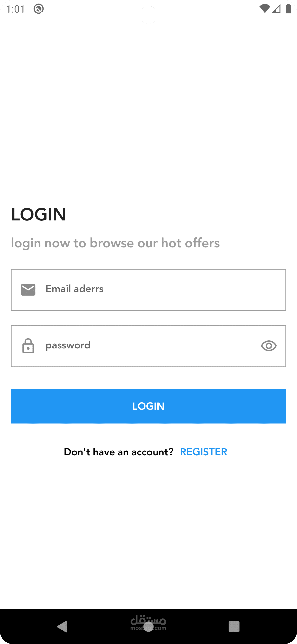Click the "Don't have an account?" text
Viewport: 297px width, 644px height.
pyautogui.click(x=119, y=452)
